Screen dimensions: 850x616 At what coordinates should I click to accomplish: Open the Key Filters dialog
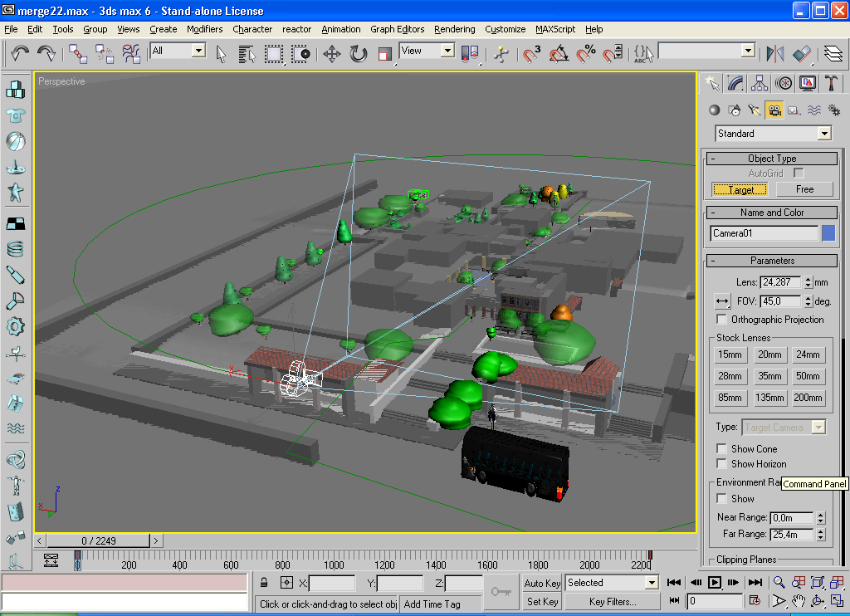[613, 601]
